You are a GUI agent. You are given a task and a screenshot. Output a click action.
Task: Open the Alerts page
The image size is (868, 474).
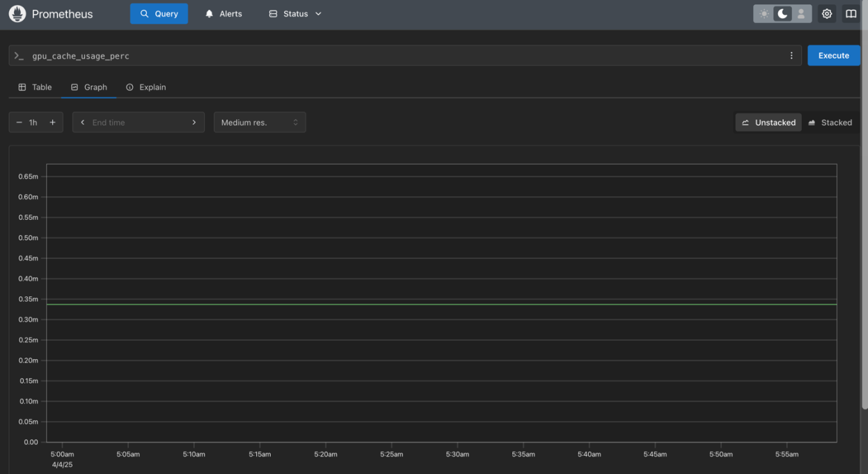pyautogui.click(x=223, y=14)
